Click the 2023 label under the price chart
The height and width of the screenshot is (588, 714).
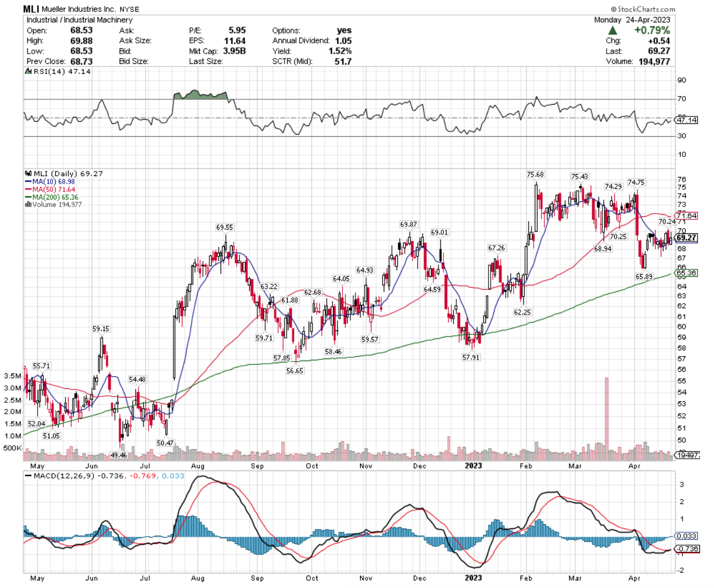pos(473,466)
